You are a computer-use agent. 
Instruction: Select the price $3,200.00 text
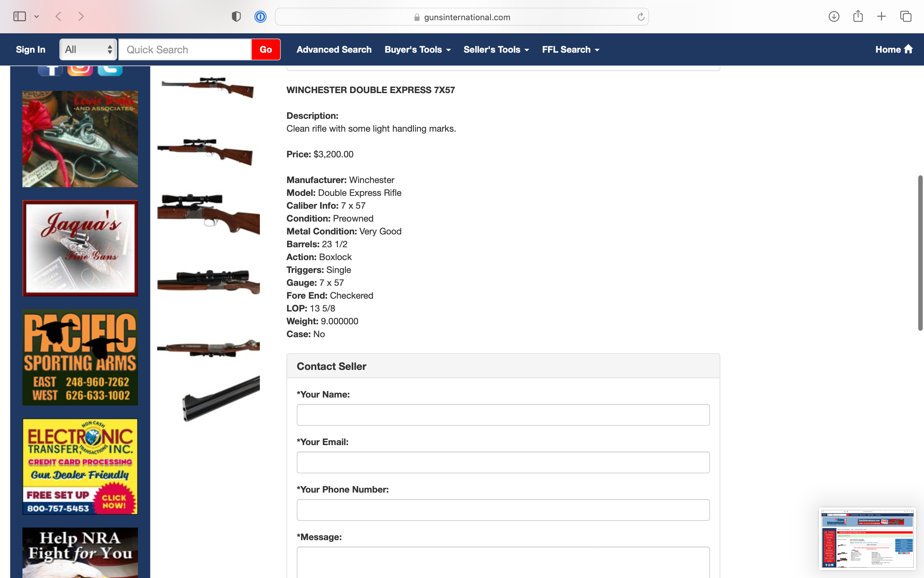coord(333,154)
